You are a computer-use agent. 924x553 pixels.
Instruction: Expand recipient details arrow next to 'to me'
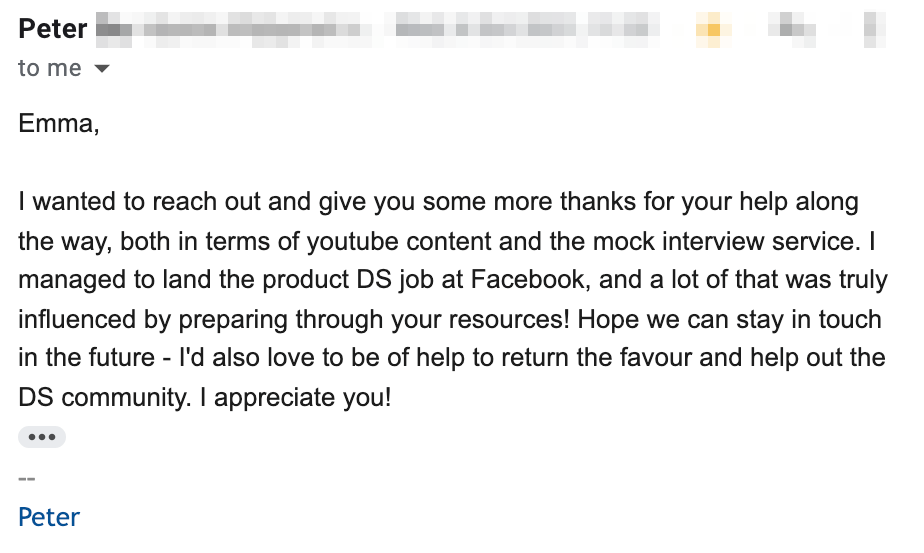click(x=102, y=68)
